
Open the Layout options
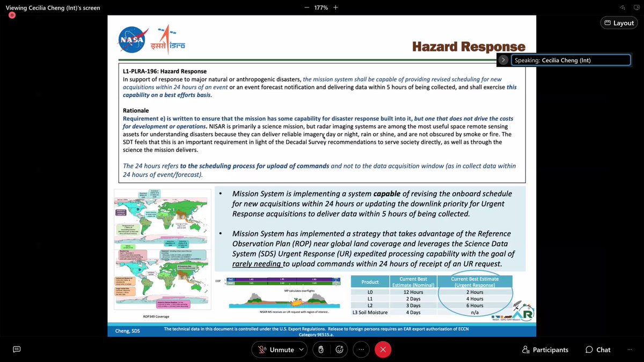[619, 23]
